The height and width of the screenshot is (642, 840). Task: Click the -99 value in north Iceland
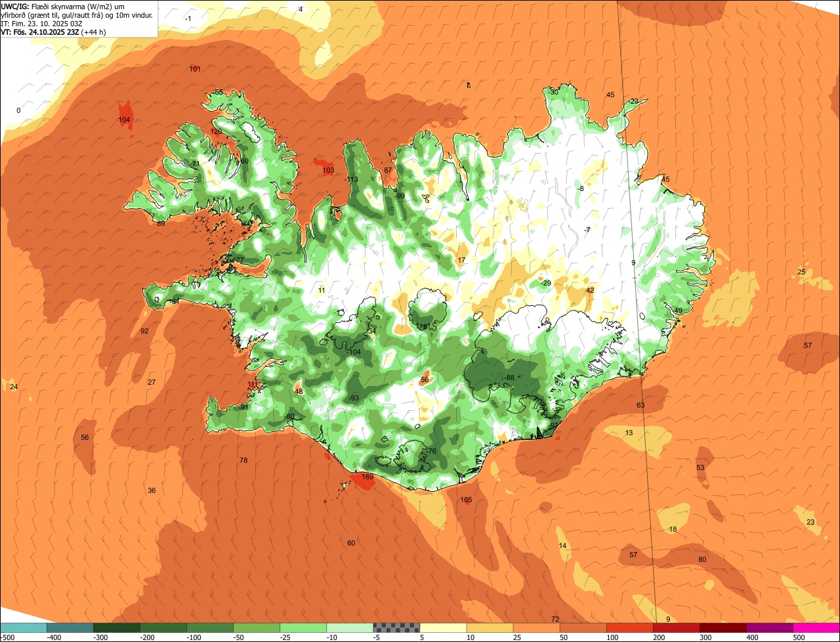[x=400, y=196]
